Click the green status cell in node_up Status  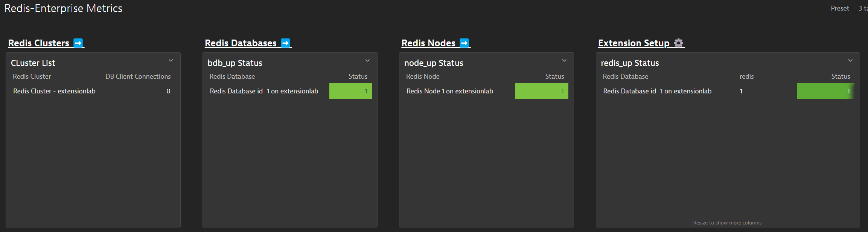pos(541,91)
